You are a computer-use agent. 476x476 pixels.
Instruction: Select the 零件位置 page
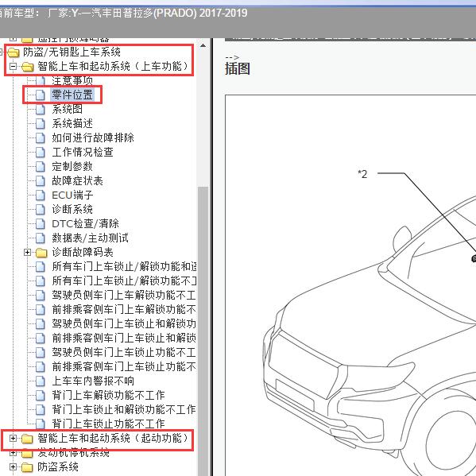coord(72,95)
